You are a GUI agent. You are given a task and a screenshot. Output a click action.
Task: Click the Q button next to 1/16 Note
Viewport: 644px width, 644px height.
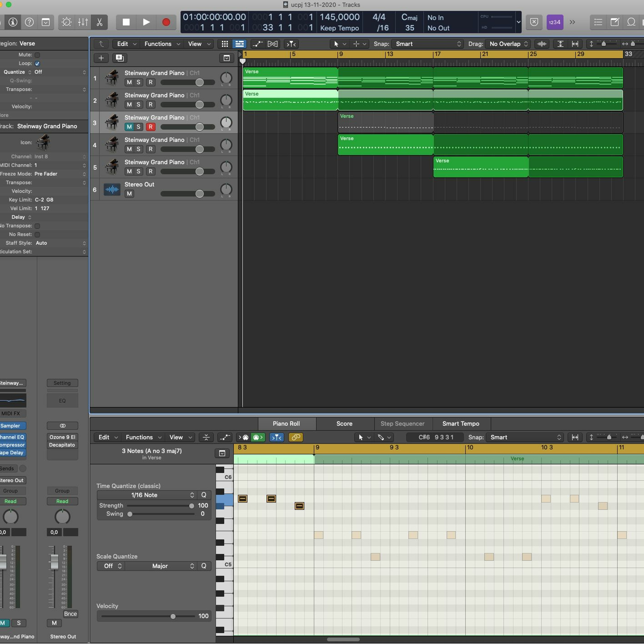coord(204,495)
